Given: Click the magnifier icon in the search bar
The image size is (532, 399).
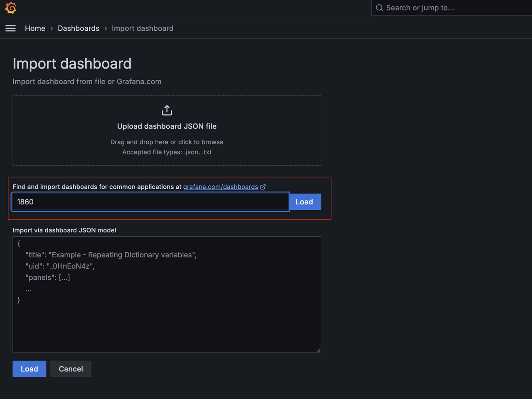Looking at the screenshot, I should pyautogui.click(x=379, y=7).
